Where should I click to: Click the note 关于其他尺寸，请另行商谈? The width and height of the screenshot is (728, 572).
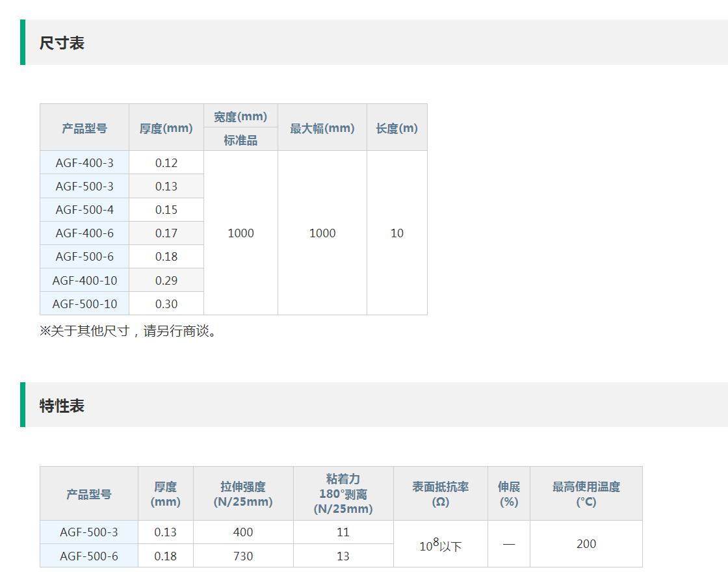point(127,331)
